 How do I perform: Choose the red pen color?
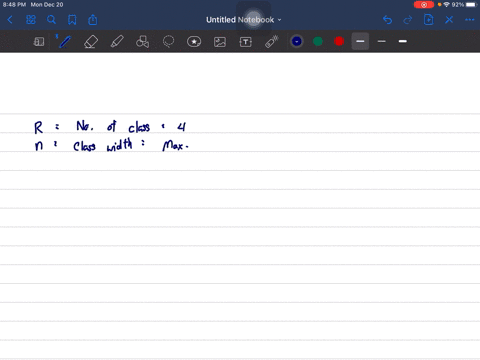click(339, 41)
